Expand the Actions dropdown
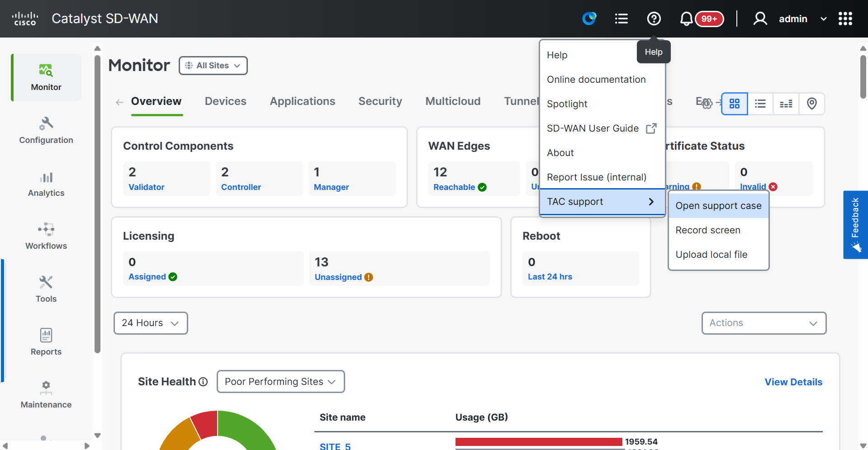This screenshot has height=450, width=868. [764, 323]
